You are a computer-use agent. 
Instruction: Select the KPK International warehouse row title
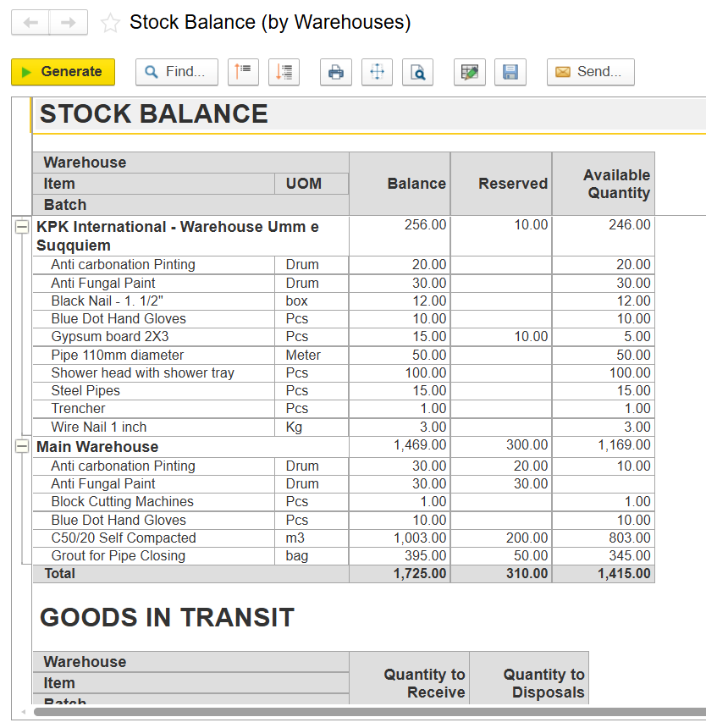(177, 236)
